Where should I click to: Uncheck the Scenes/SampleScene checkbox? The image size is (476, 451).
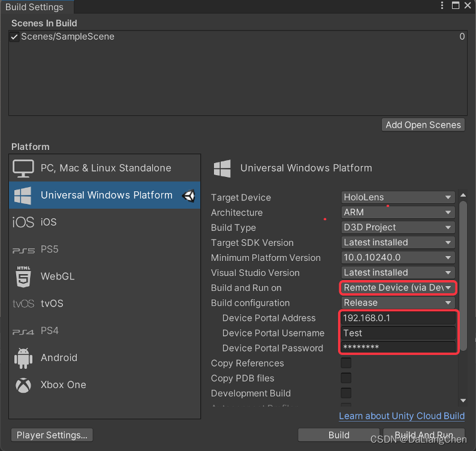14,37
